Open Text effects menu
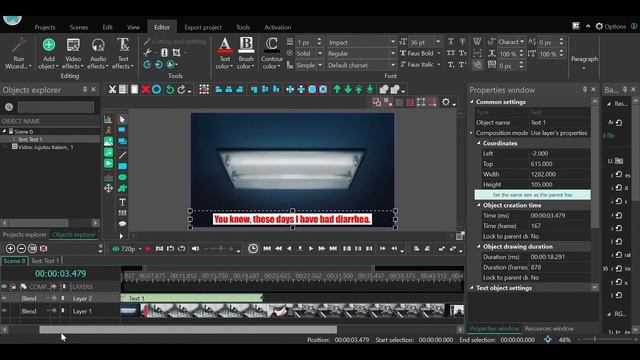The image size is (640, 360). (123, 53)
